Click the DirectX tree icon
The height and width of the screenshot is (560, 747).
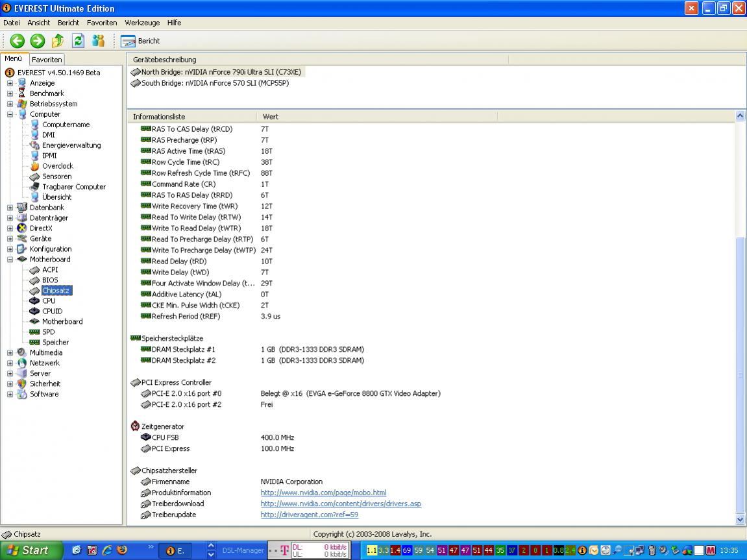tap(22, 228)
